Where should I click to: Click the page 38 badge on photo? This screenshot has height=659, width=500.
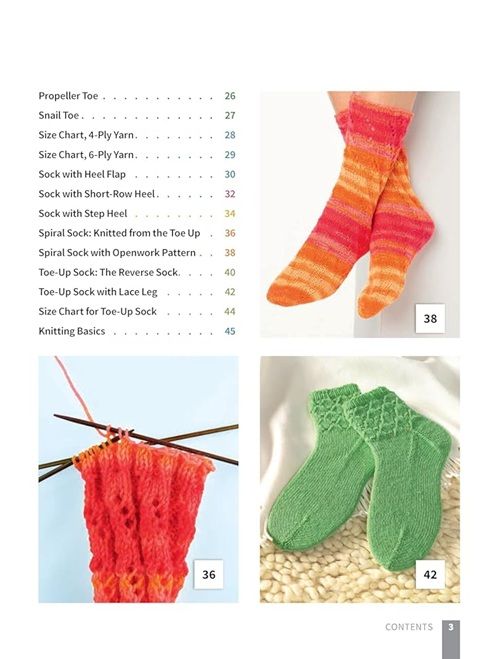(x=430, y=319)
